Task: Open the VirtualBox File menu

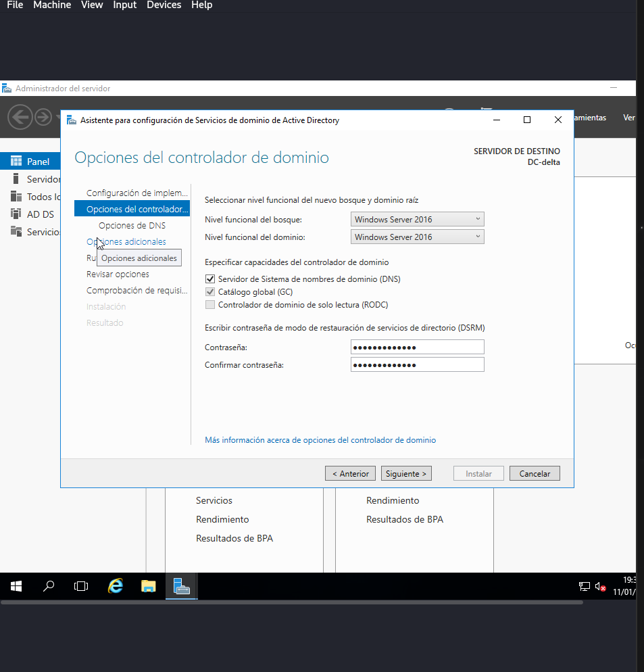Action: [x=15, y=5]
